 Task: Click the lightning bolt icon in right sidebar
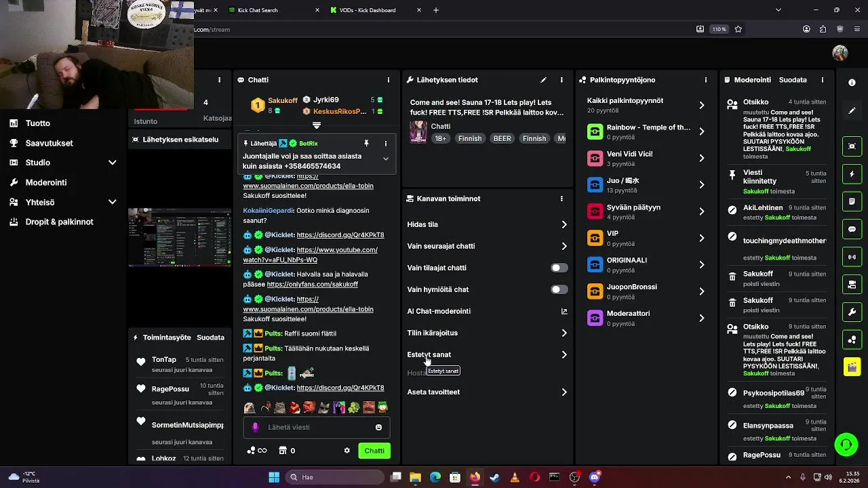pos(852,174)
